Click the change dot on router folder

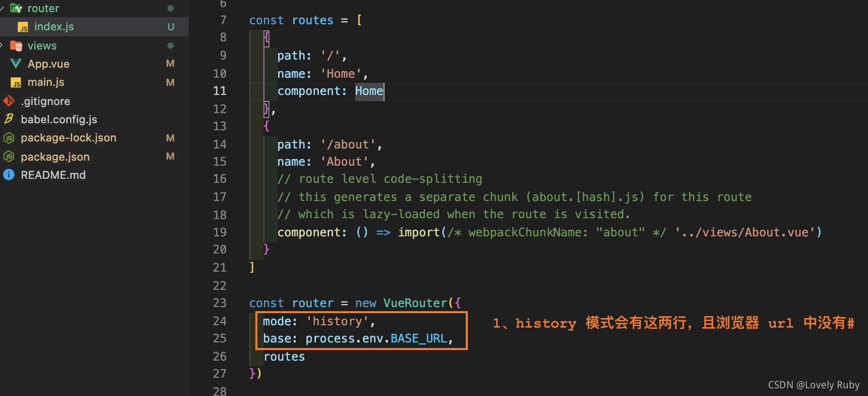click(x=171, y=8)
